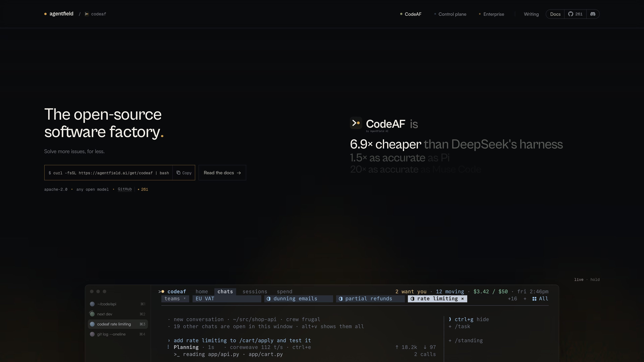Expand the +16 more chats indicator
This screenshot has height=362, width=644.
pyautogui.click(x=512, y=299)
